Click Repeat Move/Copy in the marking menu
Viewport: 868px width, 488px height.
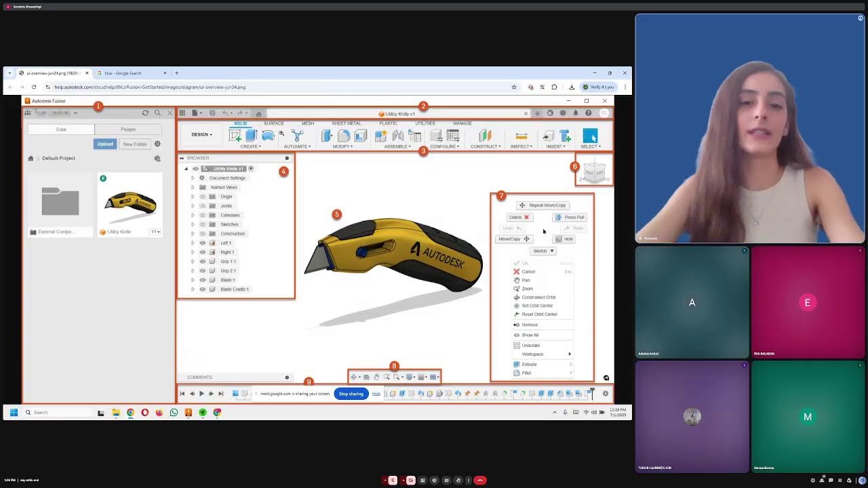pyautogui.click(x=542, y=205)
